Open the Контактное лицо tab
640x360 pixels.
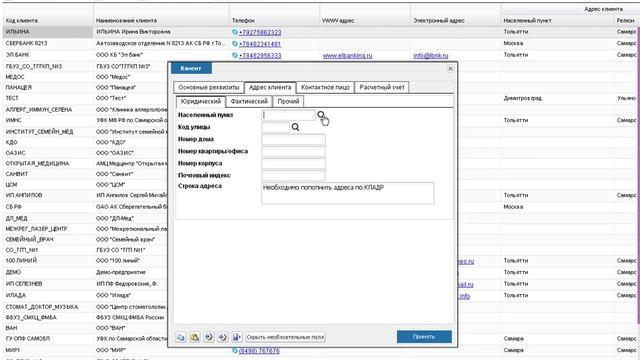pyautogui.click(x=325, y=87)
